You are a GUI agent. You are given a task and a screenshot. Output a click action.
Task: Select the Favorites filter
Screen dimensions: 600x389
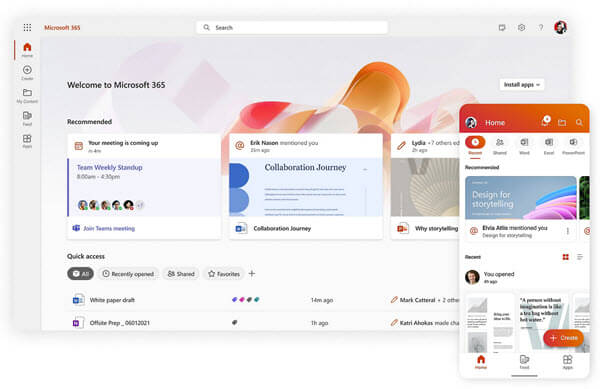[224, 273]
